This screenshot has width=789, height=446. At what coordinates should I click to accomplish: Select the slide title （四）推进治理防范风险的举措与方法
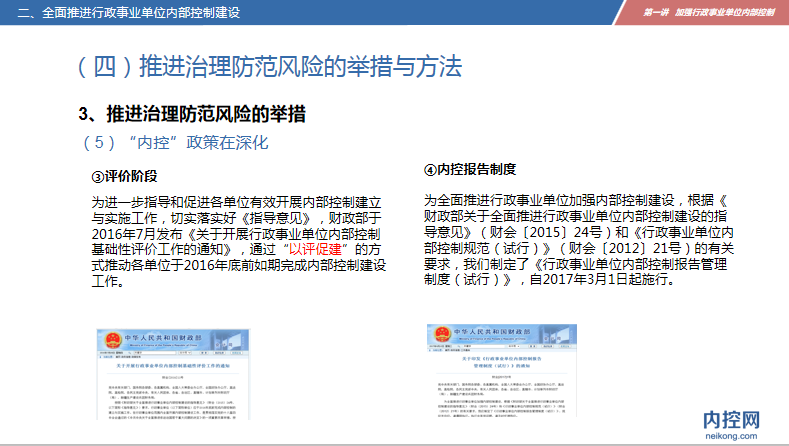(x=269, y=67)
